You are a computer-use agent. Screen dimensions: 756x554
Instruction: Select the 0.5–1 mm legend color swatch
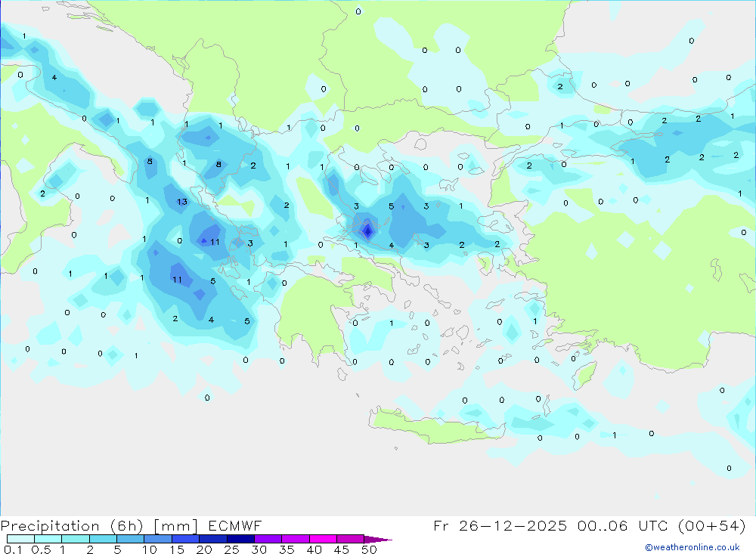click(48, 539)
